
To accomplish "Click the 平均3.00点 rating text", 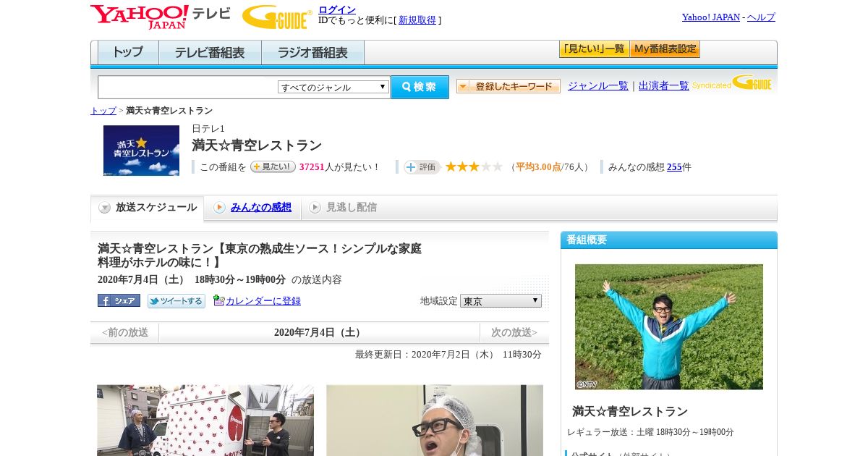I will click(x=538, y=167).
